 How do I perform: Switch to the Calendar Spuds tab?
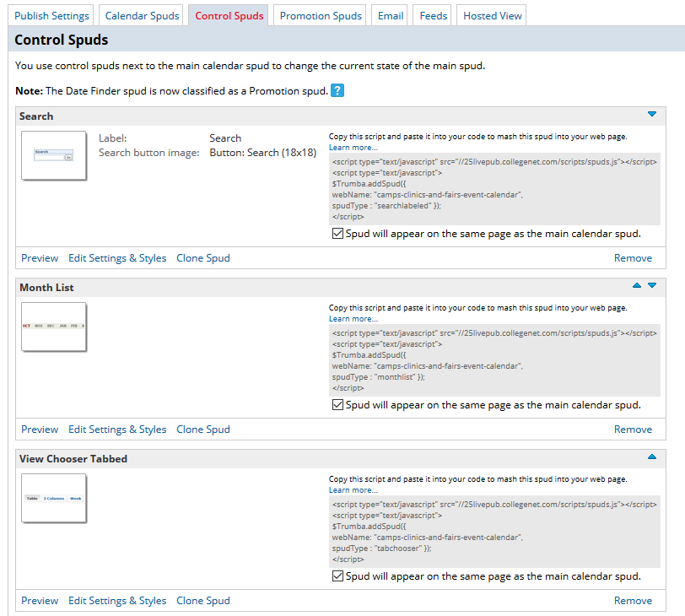tap(142, 16)
